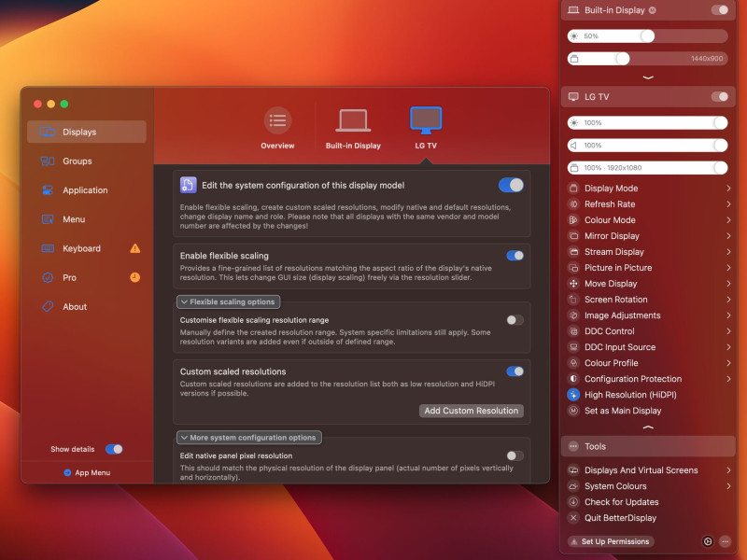This screenshot has height=560, width=747.
Task: Enable Customise flexible scaling resolution range
Action: (x=515, y=320)
